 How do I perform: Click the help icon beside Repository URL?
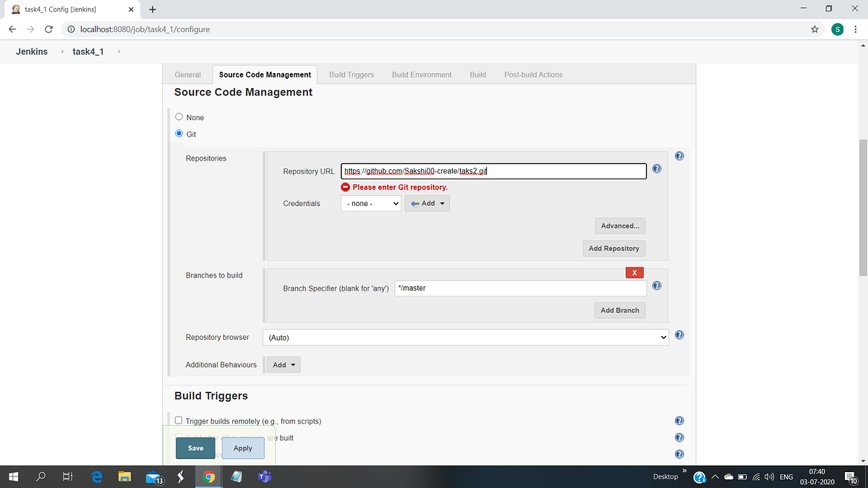click(x=656, y=168)
